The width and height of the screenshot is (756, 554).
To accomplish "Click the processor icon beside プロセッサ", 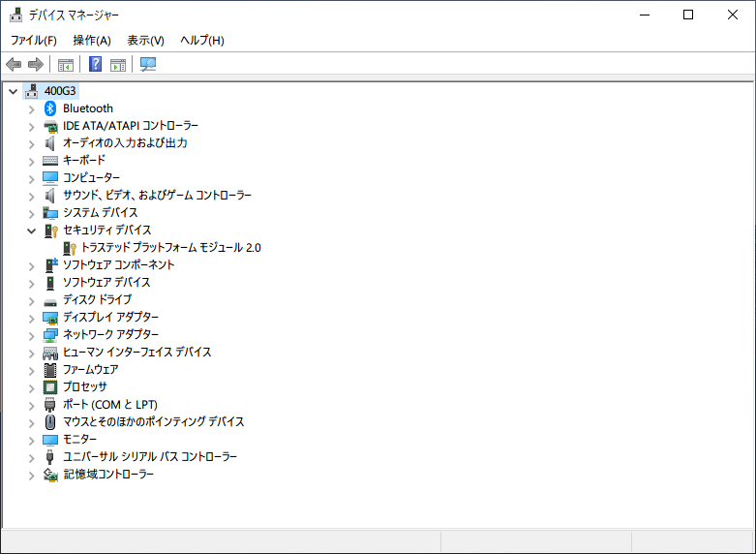I will [x=50, y=387].
